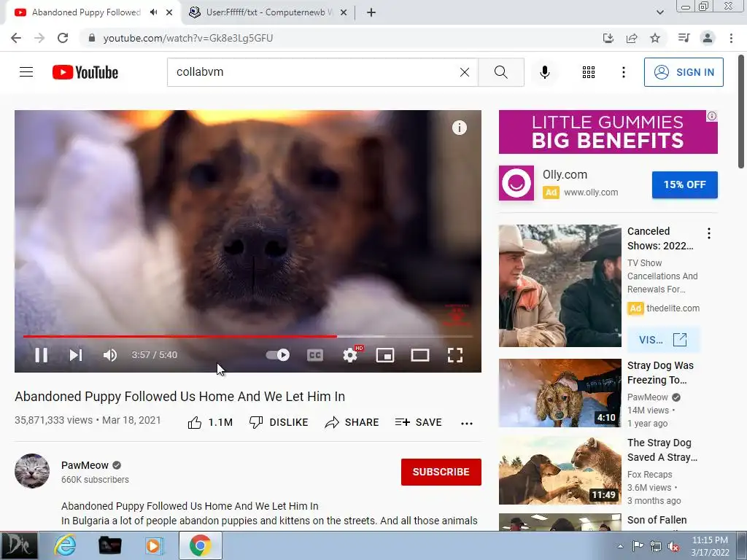This screenshot has width=747, height=560.
Task: Show hidden tray icons arrow
Action: (620, 546)
